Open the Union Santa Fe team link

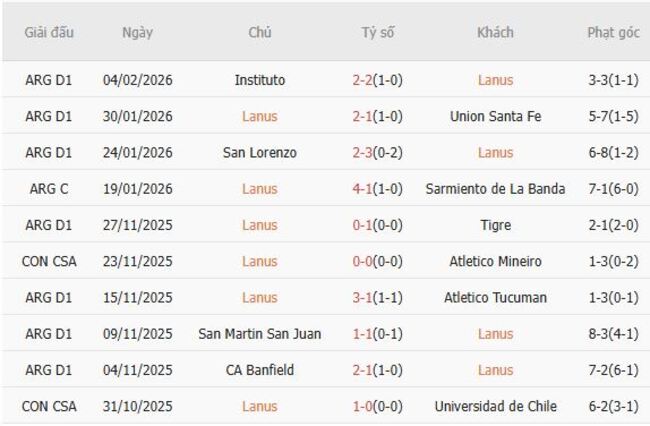pos(496,116)
